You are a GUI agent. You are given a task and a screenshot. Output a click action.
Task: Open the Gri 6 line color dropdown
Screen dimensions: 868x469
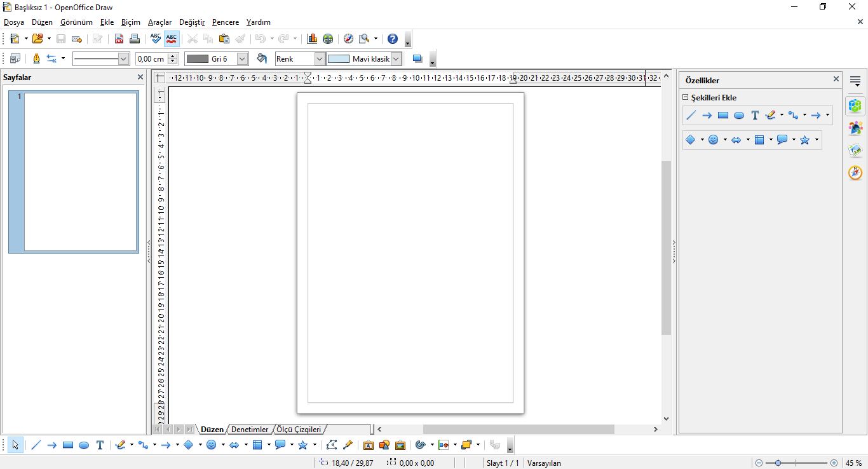pyautogui.click(x=242, y=58)
